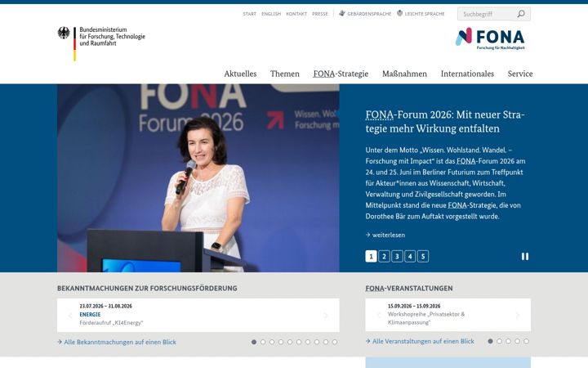588x368 pixels.
Task: Click into the Suchbegriff search field
Action: (487, 14)
